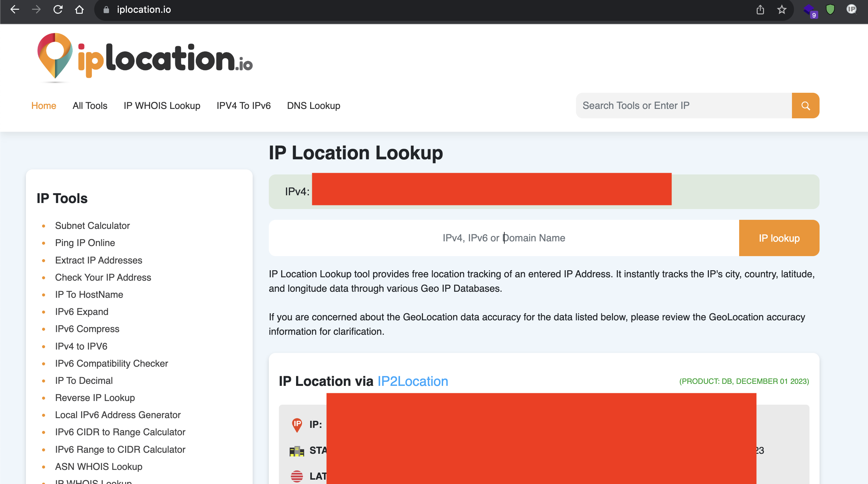Open IP WHOIS Lookup in top navigation
Image resolution: width=868 pixels, height=484 pixels.
[x=162, y=106]
